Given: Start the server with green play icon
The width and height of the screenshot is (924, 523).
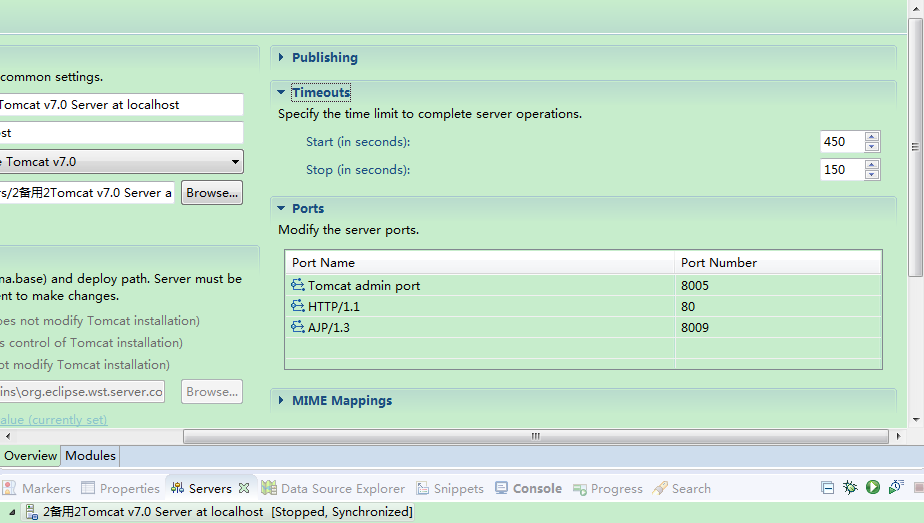Looking at the screenshot, I should coord(873,488).
